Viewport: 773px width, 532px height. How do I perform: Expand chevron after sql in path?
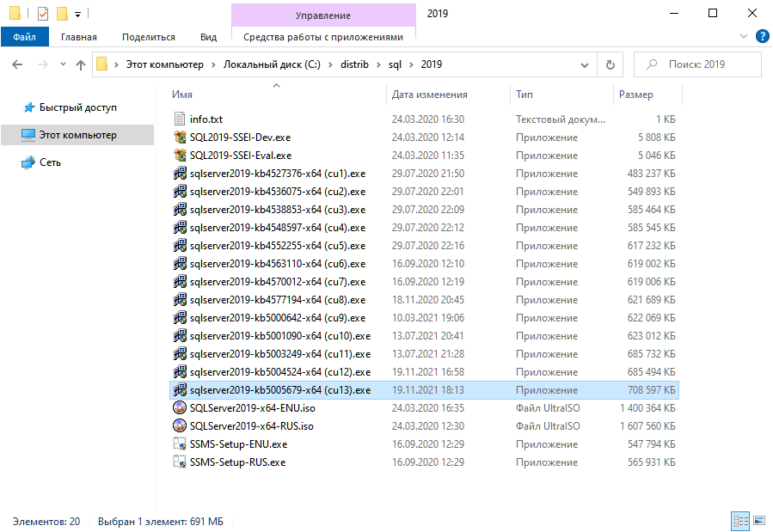pos(411,64)
